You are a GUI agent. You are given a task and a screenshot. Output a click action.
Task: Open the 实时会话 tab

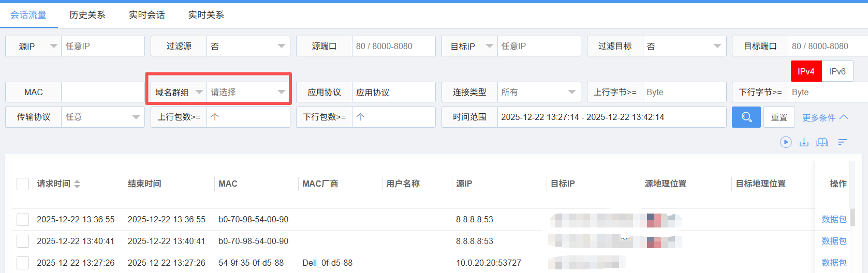[146, 15]
